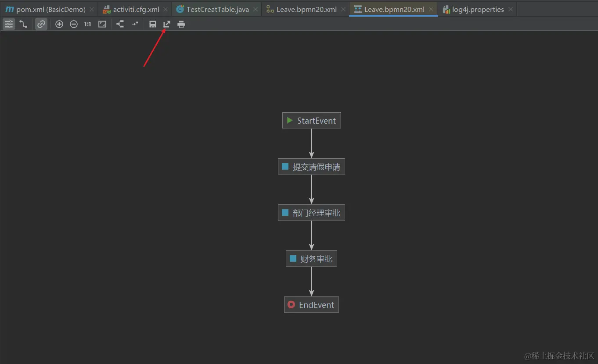Click blue square icon on 财务审批 node
The image size is (598, 364).
[x=293, y=258]
